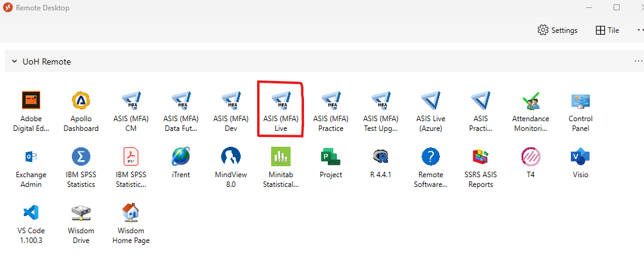This screenshot has width=644, height=260.
Task: Open Wisdom Home Page icon
Action: tap(131, 213)
